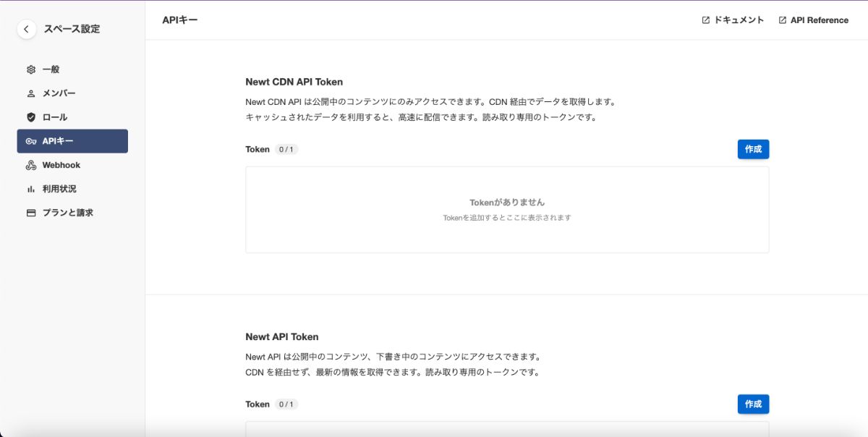Click the shield icon next to ロール

pyautogui.click(x=31, y=117)
